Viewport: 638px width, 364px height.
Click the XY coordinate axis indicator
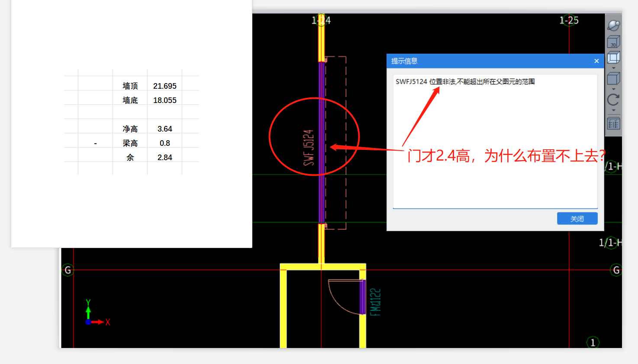coord(98,312)
